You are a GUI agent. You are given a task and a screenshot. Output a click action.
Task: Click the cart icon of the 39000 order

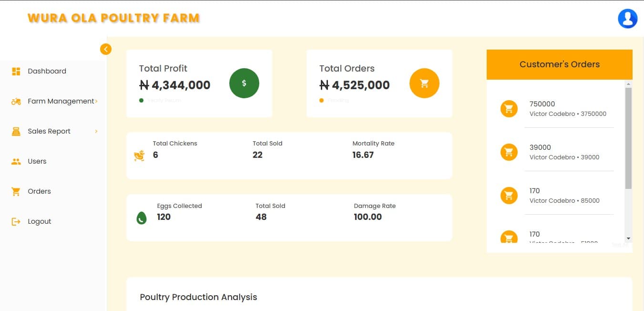coord(509,152)
